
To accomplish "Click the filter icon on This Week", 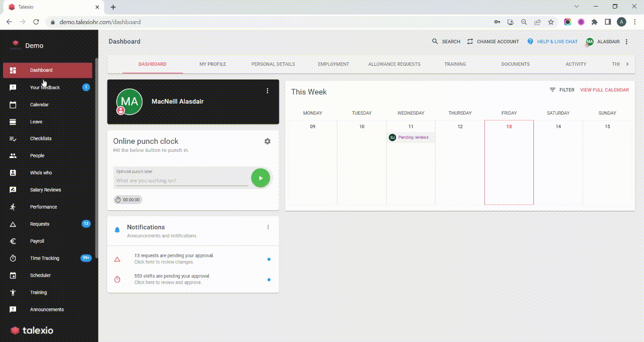I will point(552,90).
